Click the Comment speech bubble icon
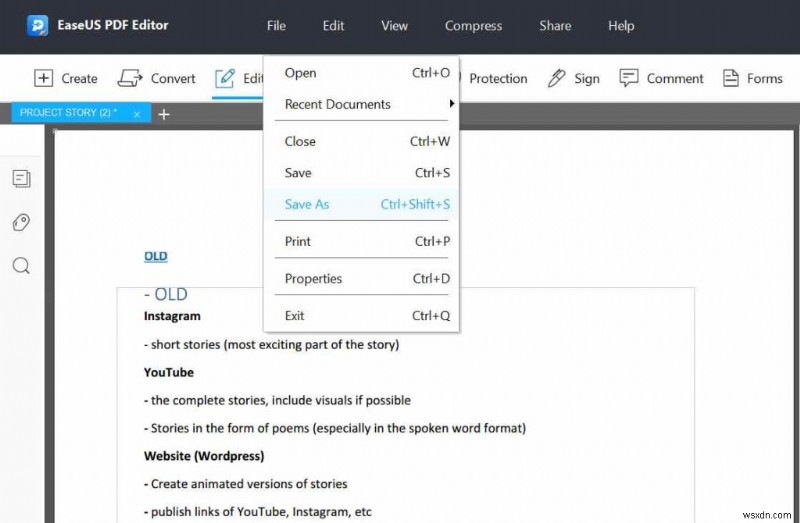Viewport: 800px width, 523px height. [629, 78]
